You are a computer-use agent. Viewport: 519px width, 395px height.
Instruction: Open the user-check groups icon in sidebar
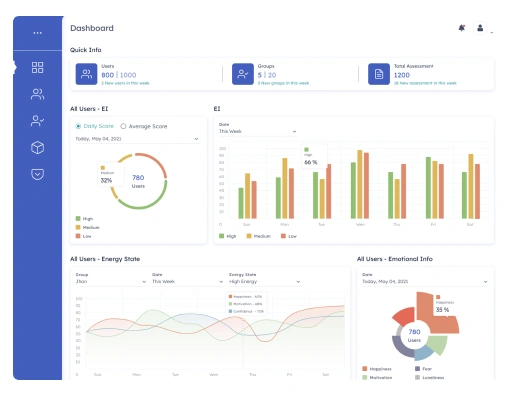click(37, 121)
